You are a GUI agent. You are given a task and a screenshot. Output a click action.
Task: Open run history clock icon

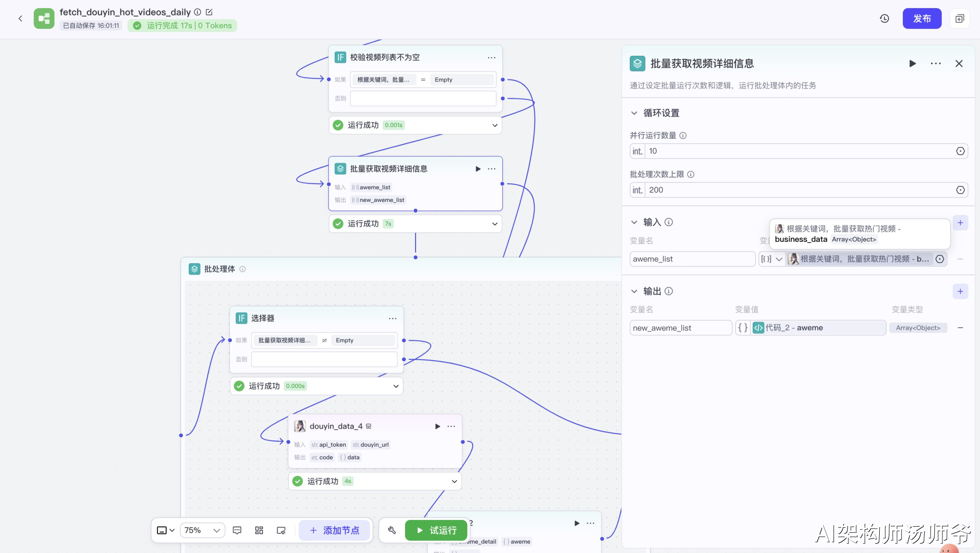pos(884,19)
